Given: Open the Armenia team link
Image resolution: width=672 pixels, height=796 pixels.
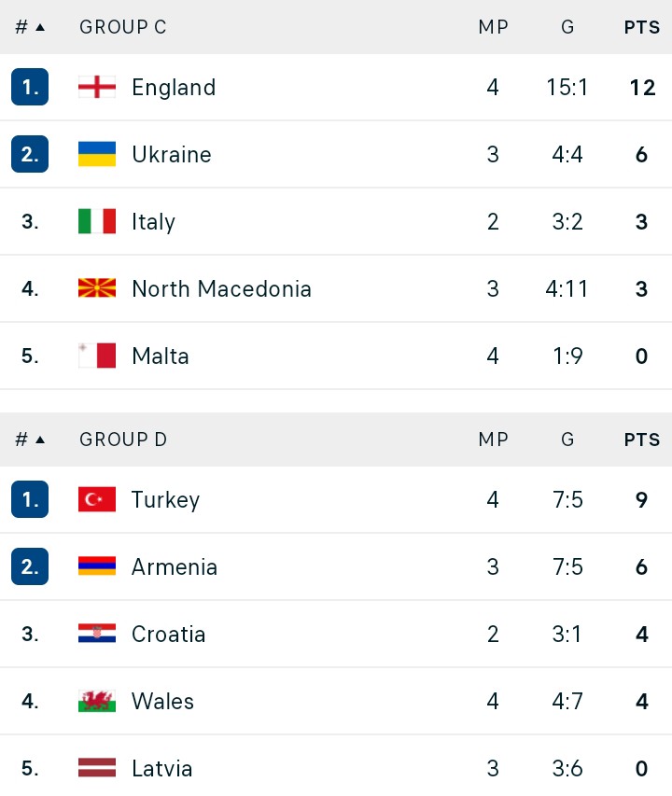Looking at the screenshot, I should [x=175, y=567].
